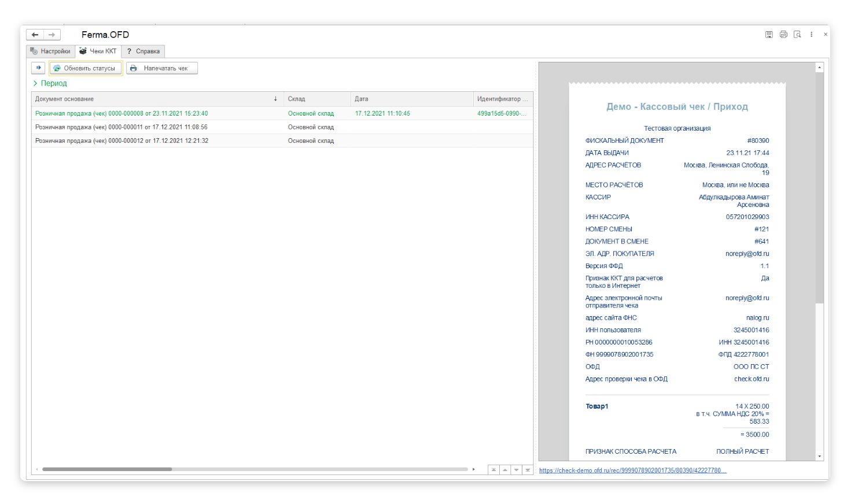
Task: Sort by Документ основание column arrow
Action: (x=275, y=99)
